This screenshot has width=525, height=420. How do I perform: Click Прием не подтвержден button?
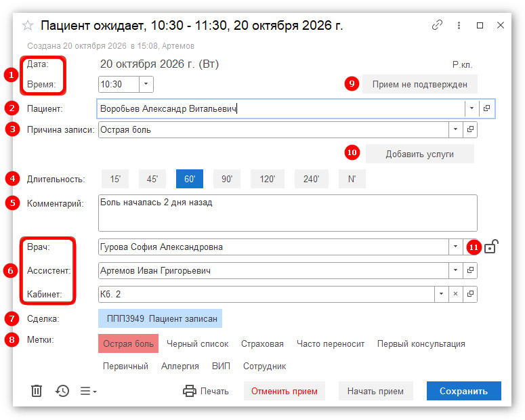[x=420, y=84]
